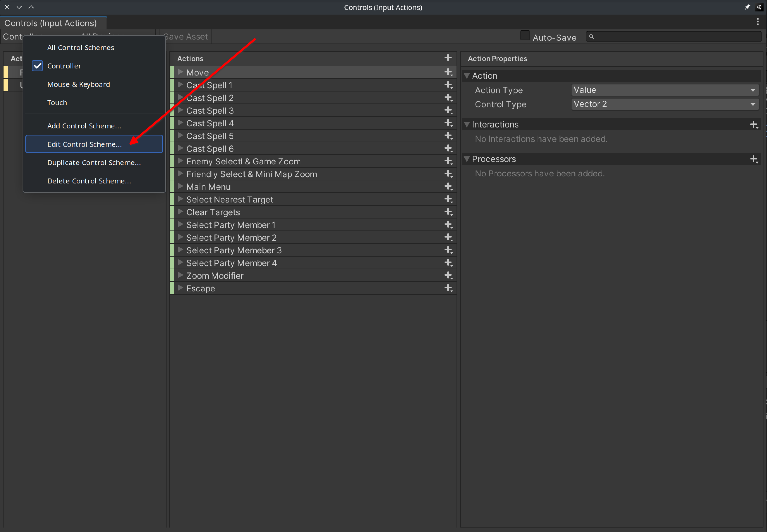This screenshot has height=532, width=767.
Task: Switch to the Controls (Input Actions) tab
Action: pyautogui.click(x=50, y=23)
